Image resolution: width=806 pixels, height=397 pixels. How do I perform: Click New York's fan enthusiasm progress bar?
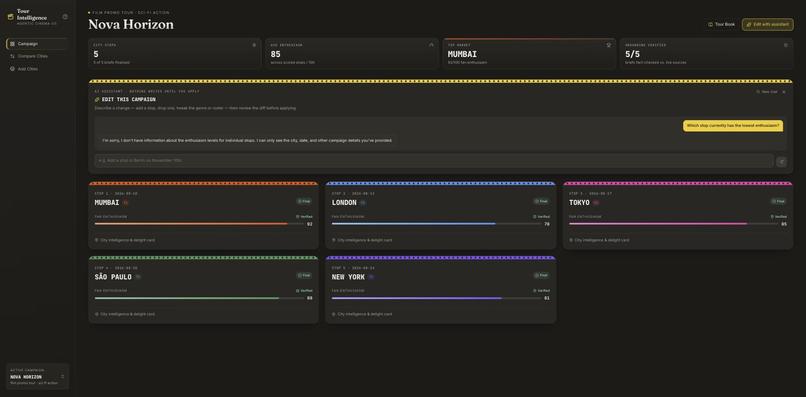[x=436, y=298]
